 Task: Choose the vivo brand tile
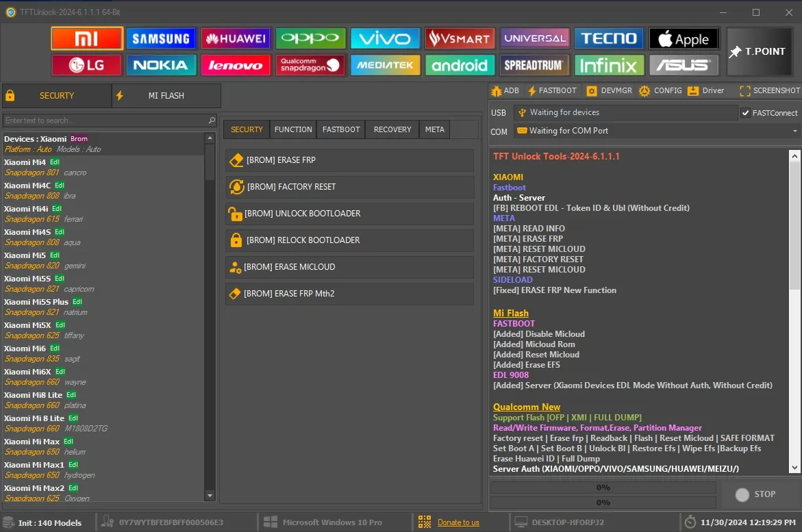pyautogui.click(x=385, y=38)
